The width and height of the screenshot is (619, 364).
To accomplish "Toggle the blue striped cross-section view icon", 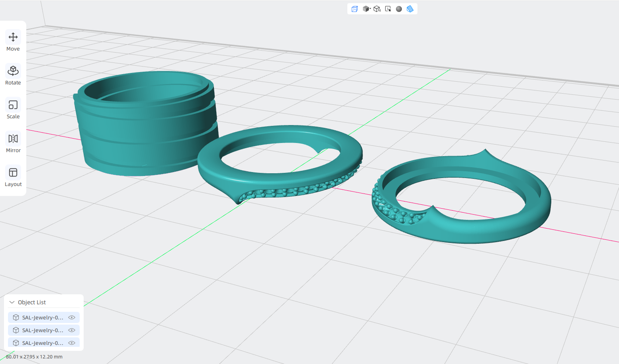I will coord(410,9).
